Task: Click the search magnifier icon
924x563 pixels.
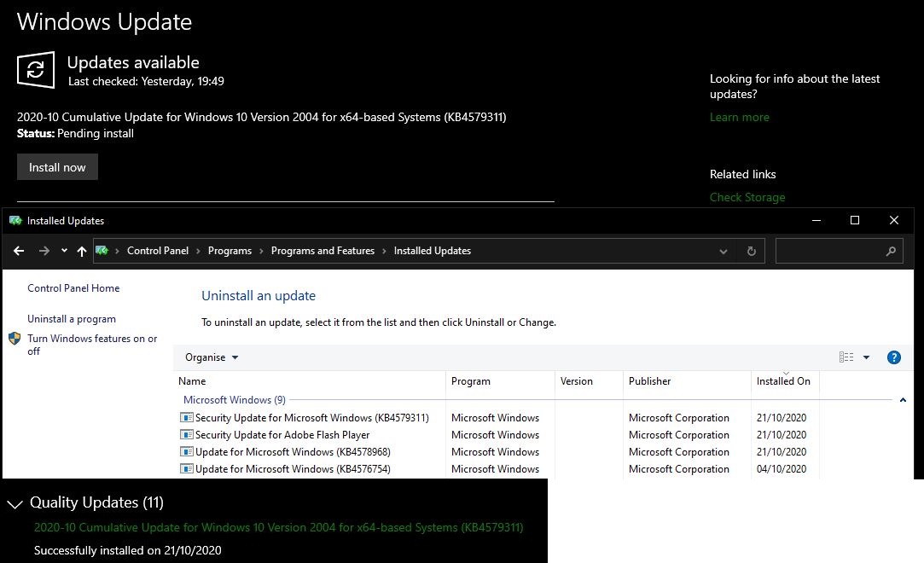Action: pyautogui.click(x=891, y=251)
